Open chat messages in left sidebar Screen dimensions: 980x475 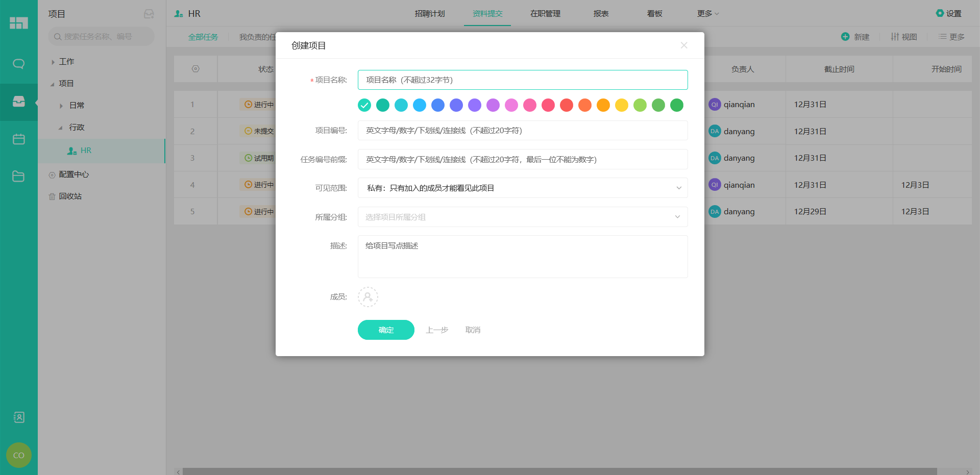[19, 64]
